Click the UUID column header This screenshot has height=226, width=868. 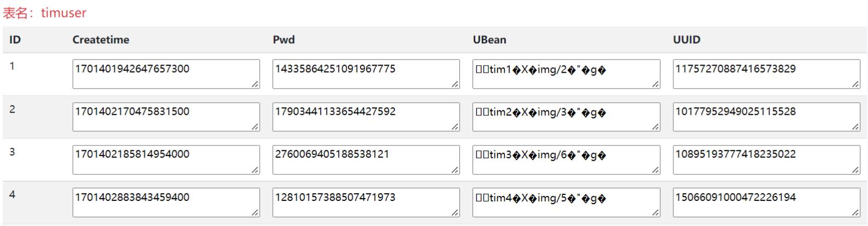point(686,40)
